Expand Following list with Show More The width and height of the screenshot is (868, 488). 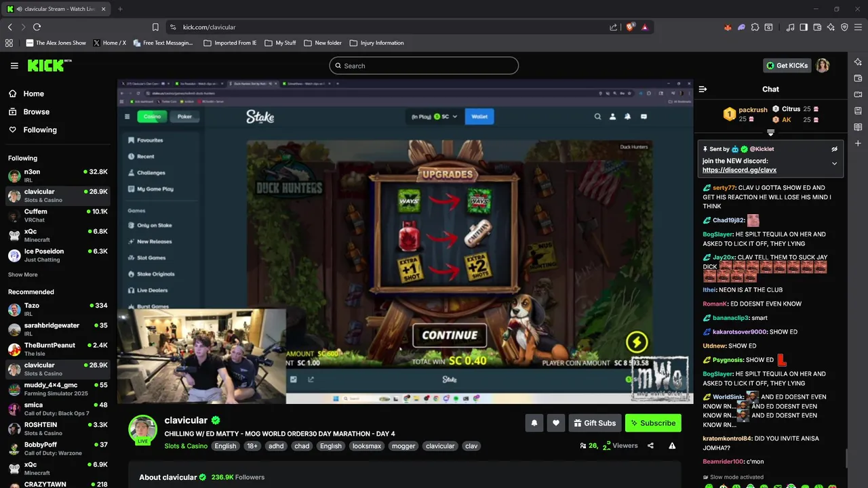pyautogui.click(x=23, y=274)
